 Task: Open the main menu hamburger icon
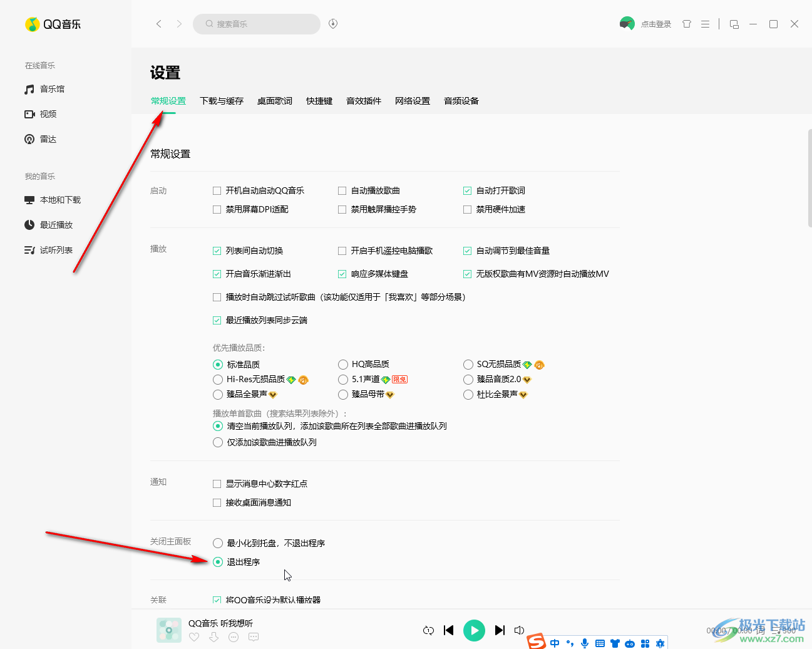tap(705, 24)
